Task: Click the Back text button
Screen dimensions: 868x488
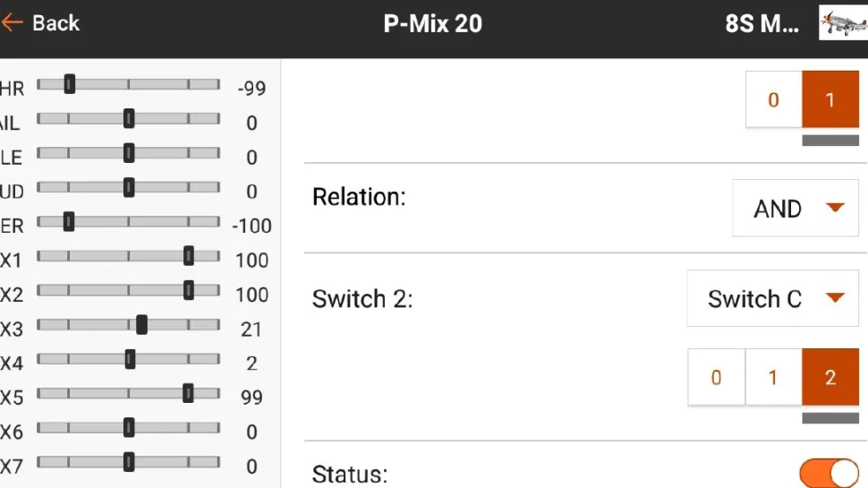Action: coord(55,23)
